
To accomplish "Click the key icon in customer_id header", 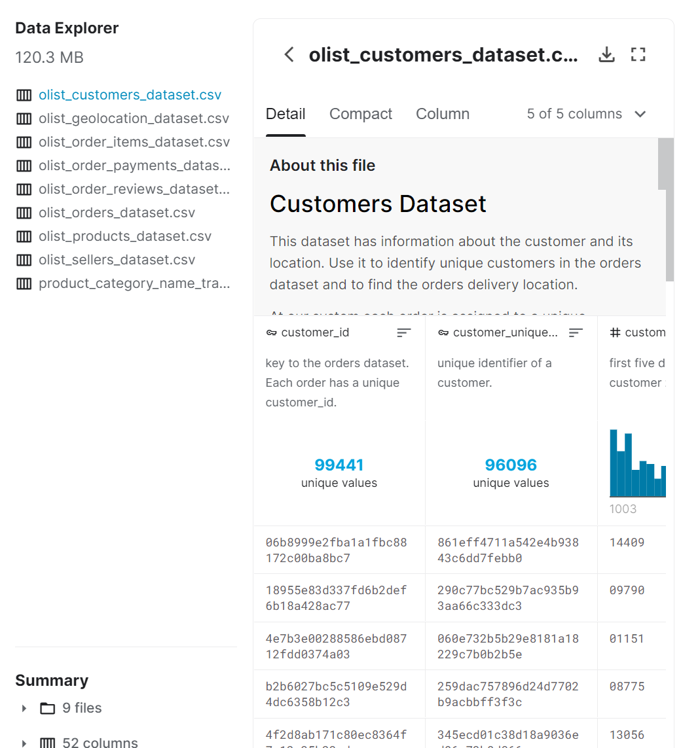I will [x=272, y=333].
